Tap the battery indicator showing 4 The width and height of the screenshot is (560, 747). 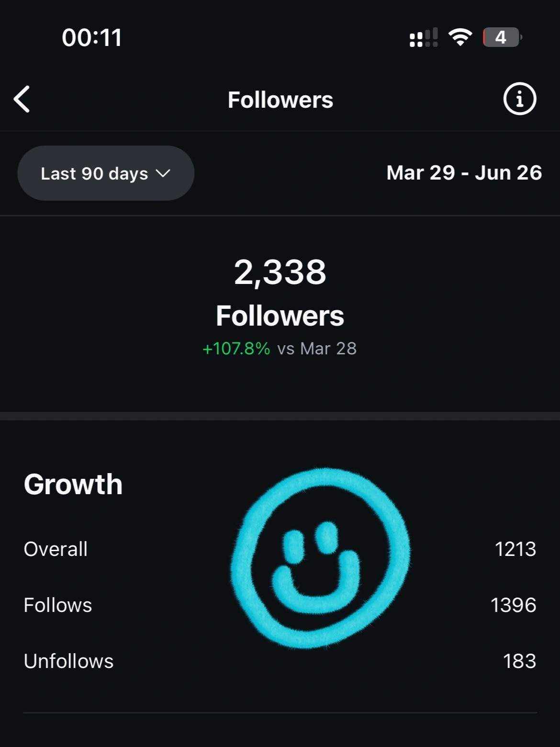tap(502, 37)
